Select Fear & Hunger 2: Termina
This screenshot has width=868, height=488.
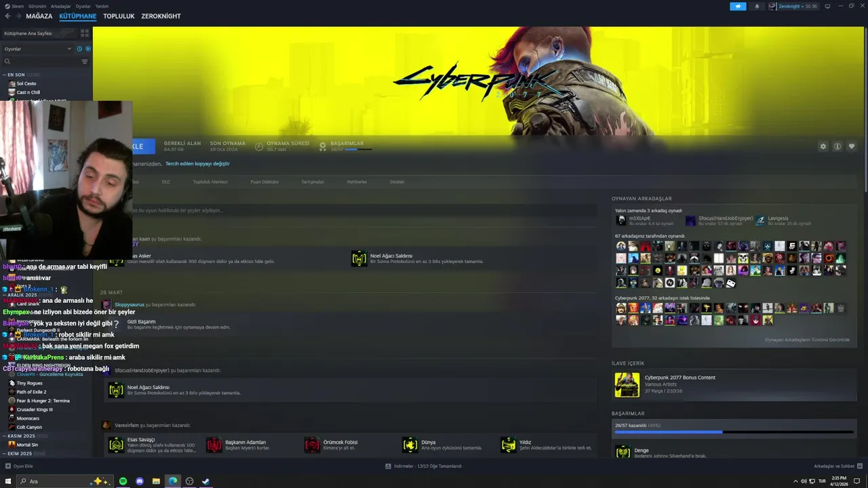pyautogui.click(x=43, y=401)
